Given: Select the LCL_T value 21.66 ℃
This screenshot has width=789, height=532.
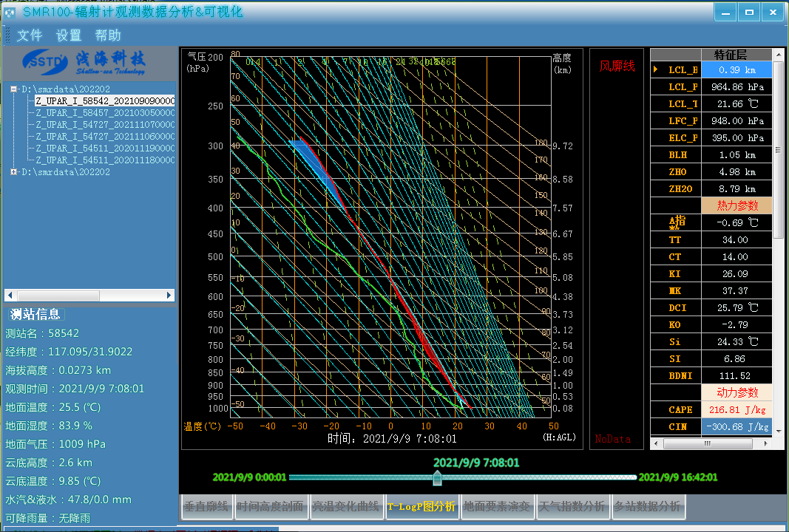Looking at the screenshot, I should pos(736,104).
